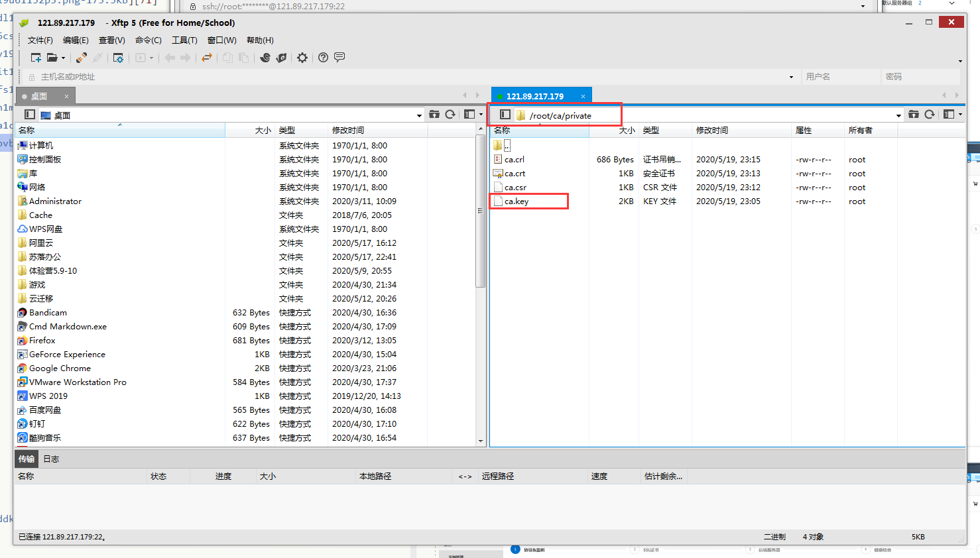Go up one level in the remote pane
Viewport: 980px width, 558px height.
tap(914, 114)
